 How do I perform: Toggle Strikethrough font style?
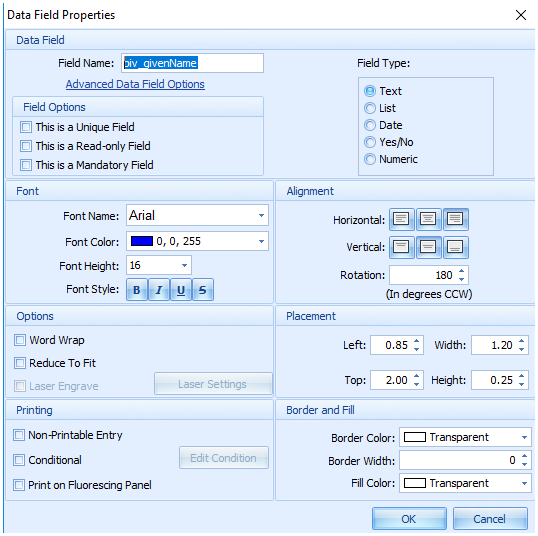(x=202, y=290)
